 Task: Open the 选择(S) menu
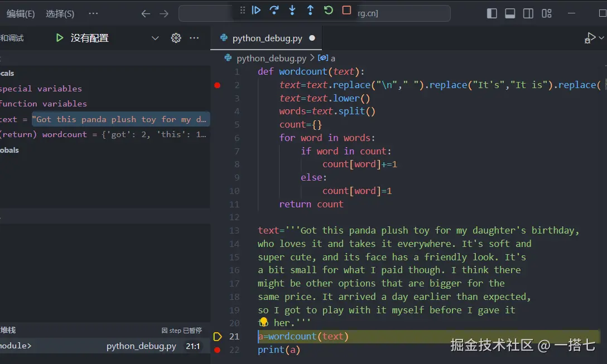coord(60,14)
